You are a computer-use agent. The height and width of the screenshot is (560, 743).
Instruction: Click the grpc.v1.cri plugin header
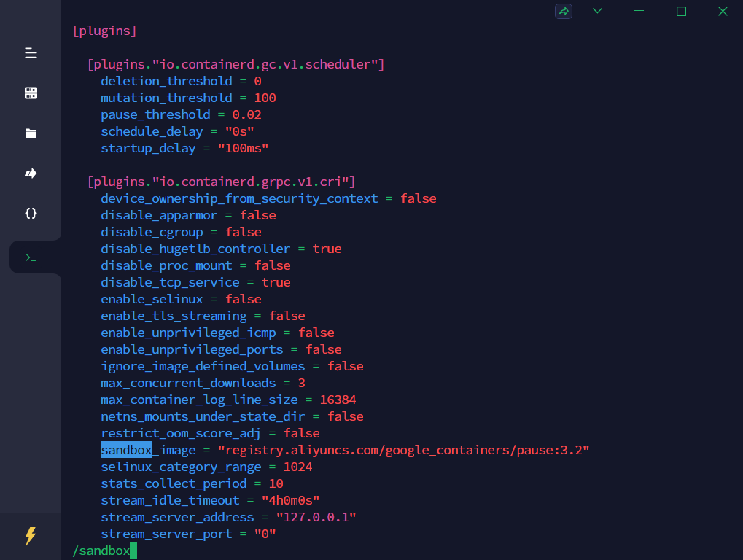pos(221,182)
